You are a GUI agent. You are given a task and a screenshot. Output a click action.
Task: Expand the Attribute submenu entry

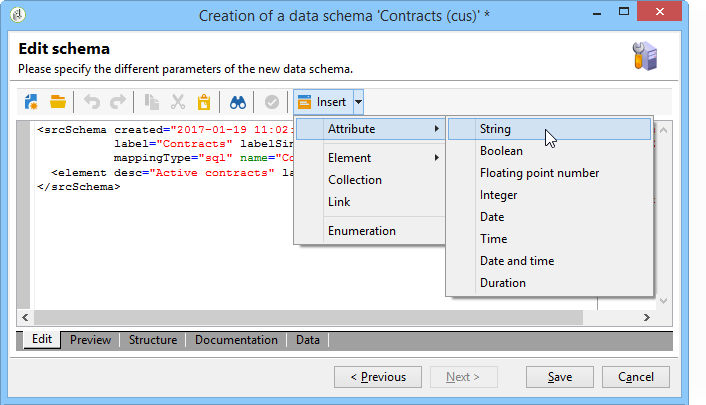click(x=370, y=129)
